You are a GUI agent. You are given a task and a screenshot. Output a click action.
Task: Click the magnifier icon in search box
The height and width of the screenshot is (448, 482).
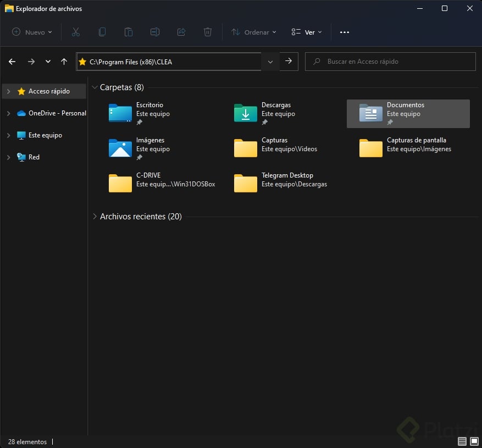(x=317, y=62)
